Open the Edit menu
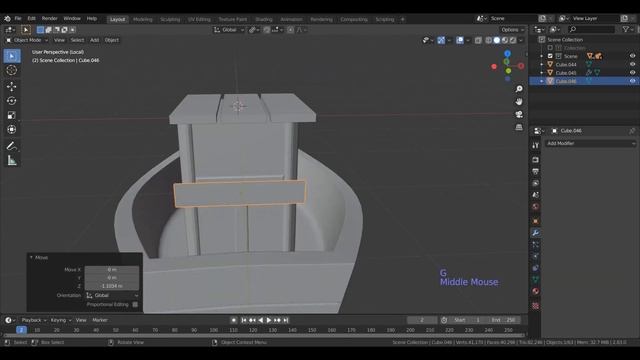Screen dimensions: 640x360 coord(31,18)
